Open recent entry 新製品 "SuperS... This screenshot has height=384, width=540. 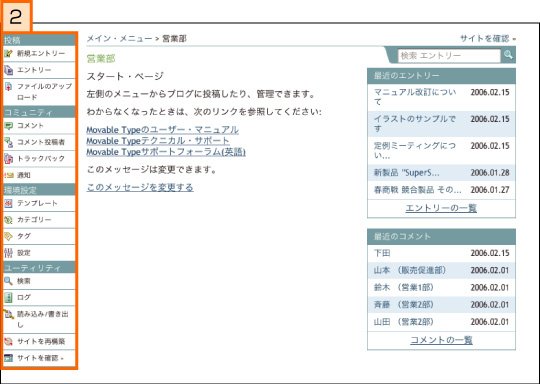(x=407, y=173)
